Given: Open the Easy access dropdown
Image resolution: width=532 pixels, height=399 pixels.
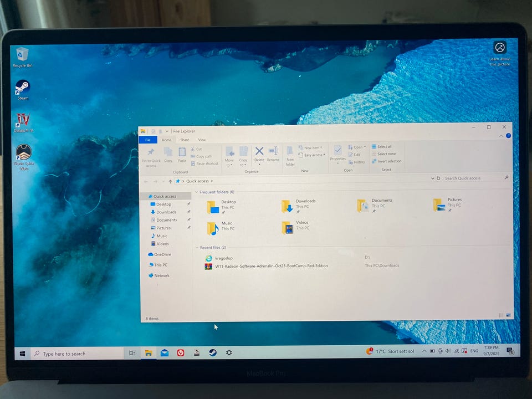Looking at the screenshot, I should pos(312,155).
